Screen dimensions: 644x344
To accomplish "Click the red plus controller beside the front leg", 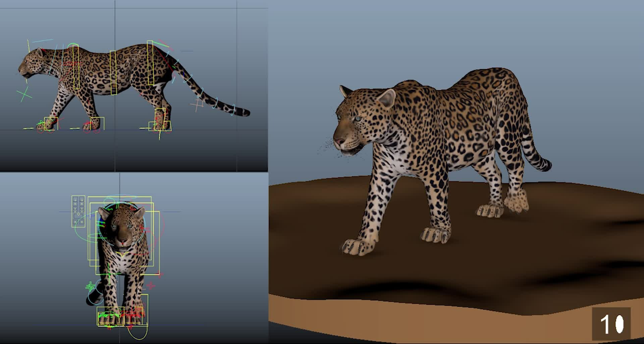I will [x=151, y=285].
